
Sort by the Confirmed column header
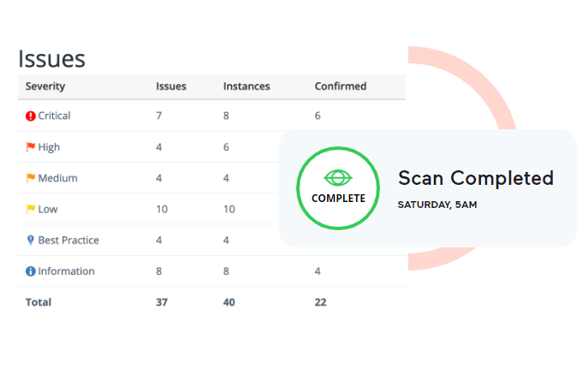[341, 86]
